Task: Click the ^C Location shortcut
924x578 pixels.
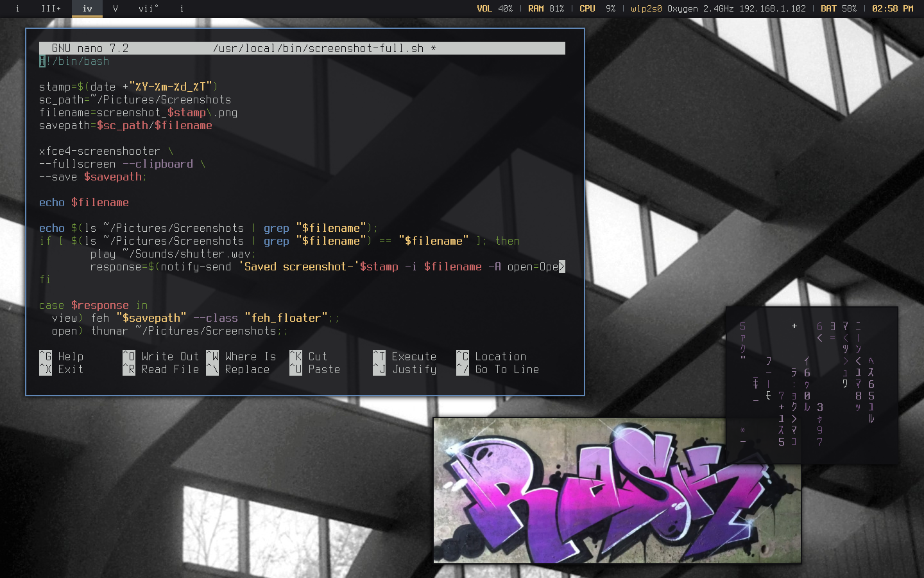Action: pyautogui.click(x=492, y=356)
